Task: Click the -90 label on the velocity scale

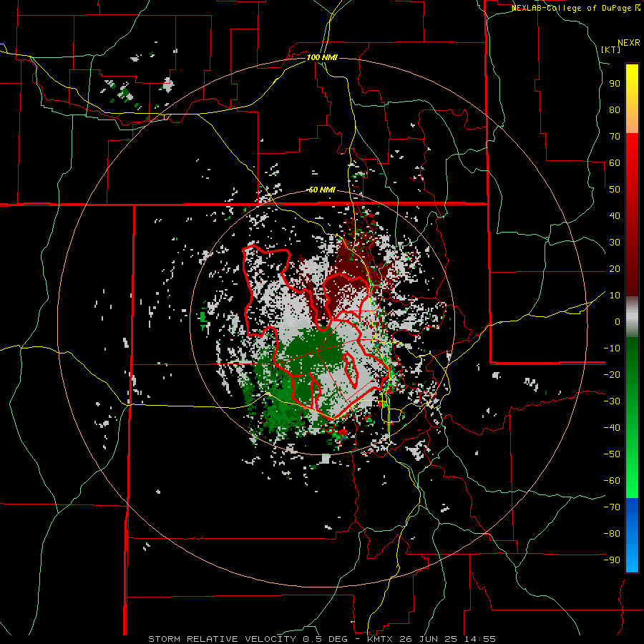Action: click(x=612, y=560)
